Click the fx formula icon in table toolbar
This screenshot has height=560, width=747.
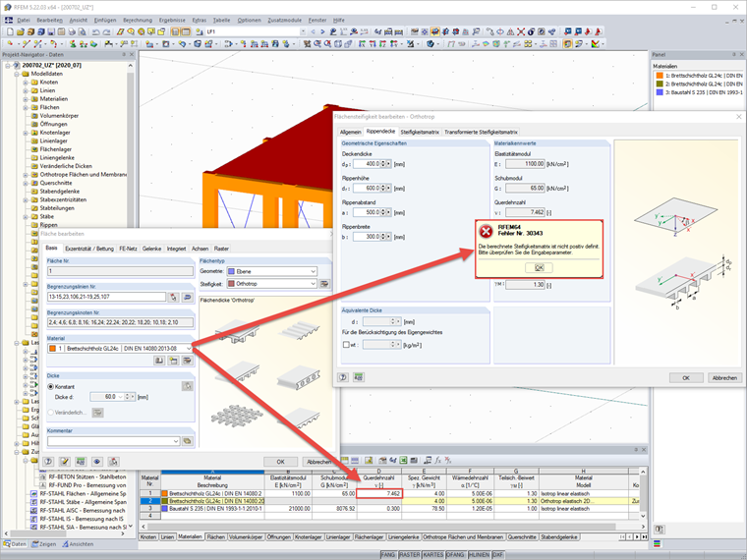437,461
